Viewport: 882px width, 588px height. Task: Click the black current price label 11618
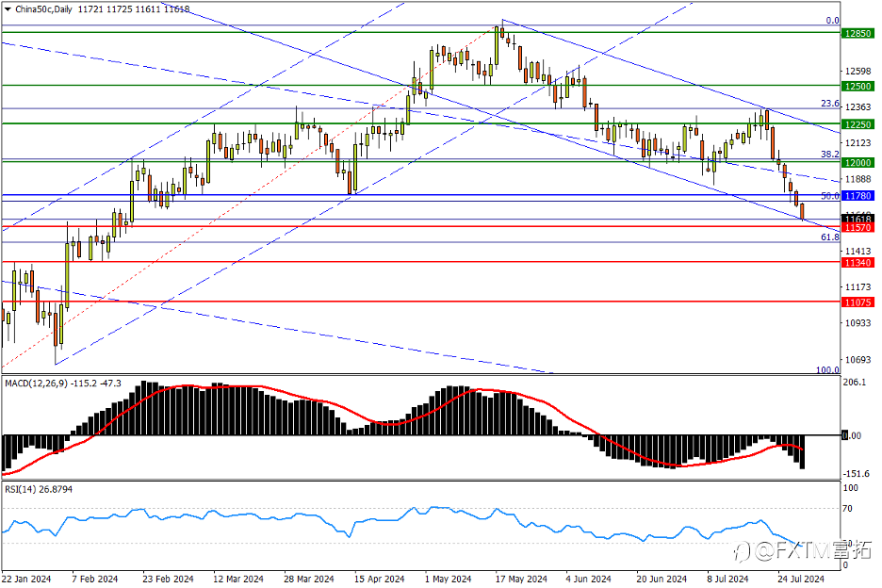858,219
